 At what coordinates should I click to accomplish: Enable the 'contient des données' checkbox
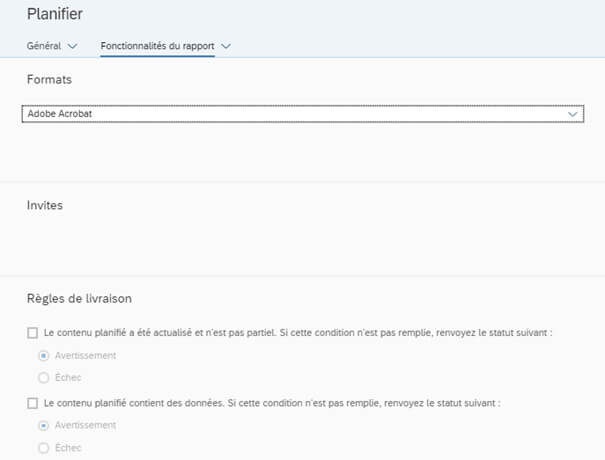pos(33,403)
